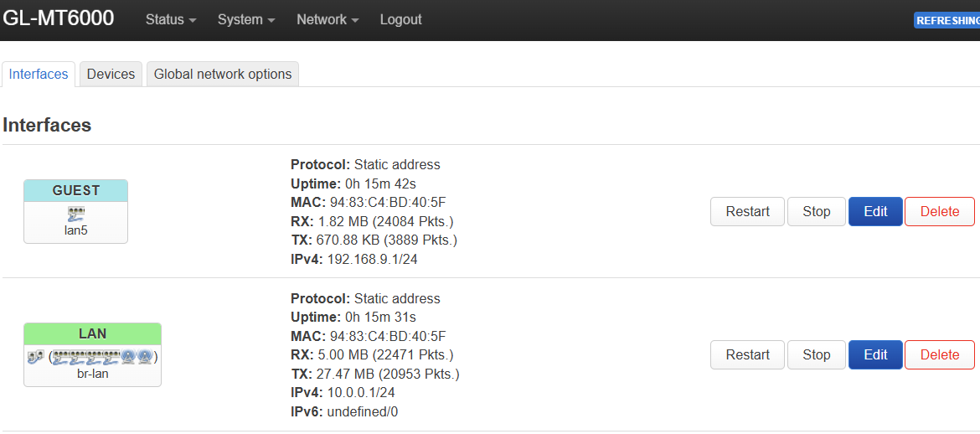Open the Global network options tab
This screenshot has height=434, width=980.
click(223, 74)
